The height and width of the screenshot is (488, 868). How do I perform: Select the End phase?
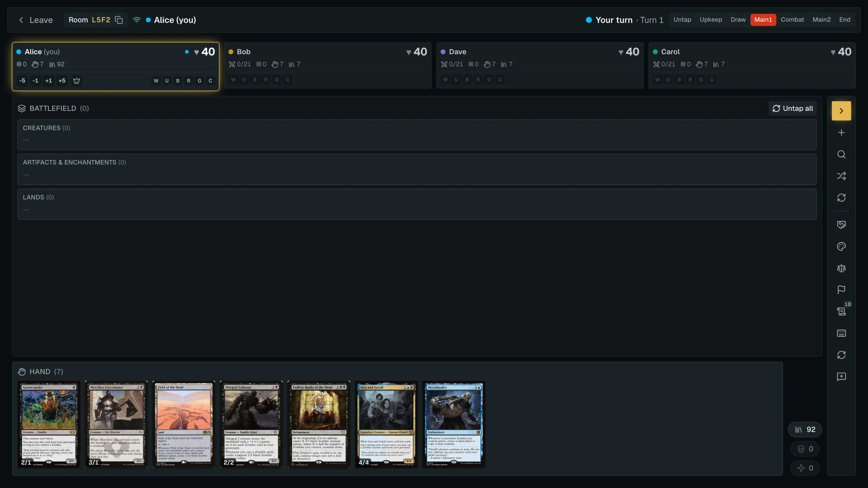pos(844,20)
